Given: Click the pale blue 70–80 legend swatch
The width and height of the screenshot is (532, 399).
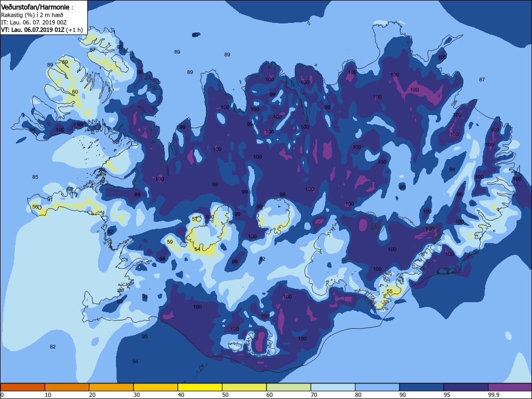Looking at the screenshot, I should coord(333,387).
